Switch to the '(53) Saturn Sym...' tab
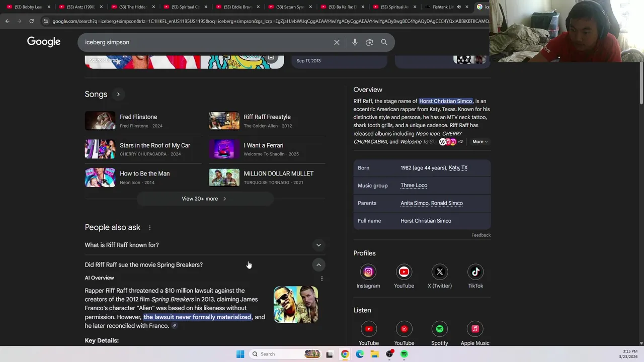The image size is (644, 362). point(290,7)
